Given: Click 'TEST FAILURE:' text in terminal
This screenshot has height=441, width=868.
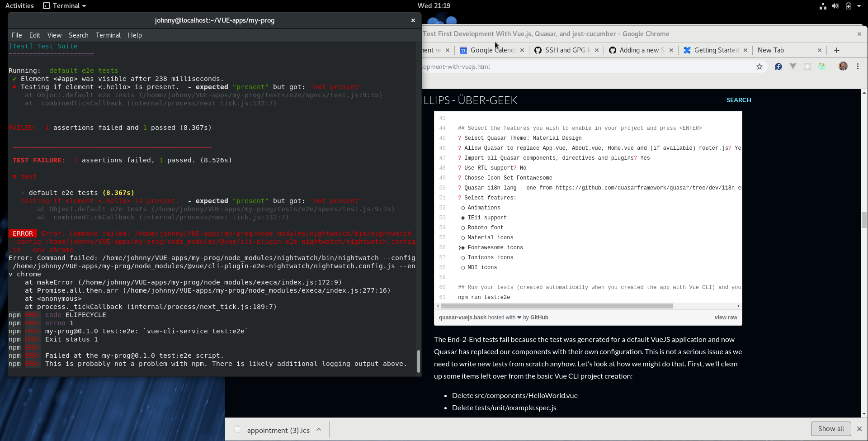Looking at the screenshot, I should [x=39, y=160].
